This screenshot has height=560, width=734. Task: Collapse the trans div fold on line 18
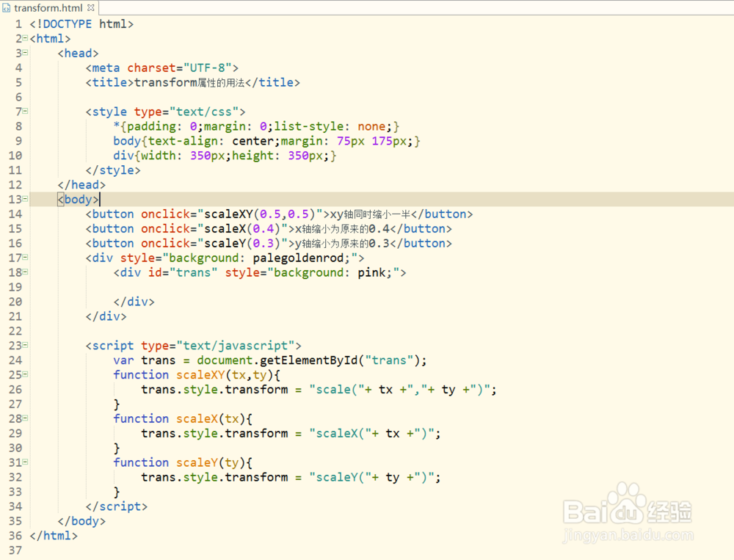(25, 272)
